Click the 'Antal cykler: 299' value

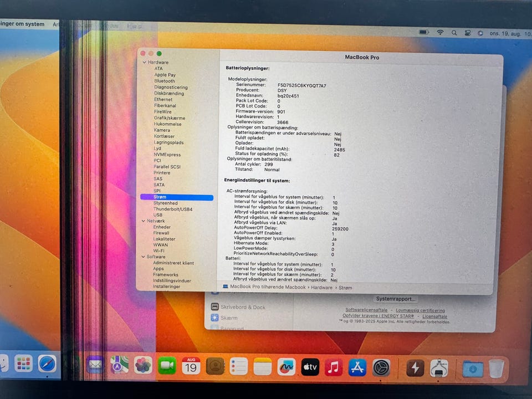[268, 164]
